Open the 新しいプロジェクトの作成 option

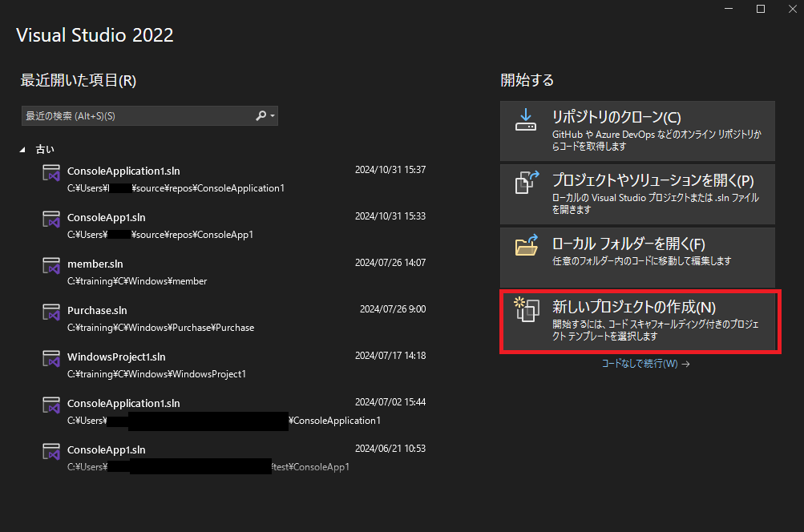638,319
